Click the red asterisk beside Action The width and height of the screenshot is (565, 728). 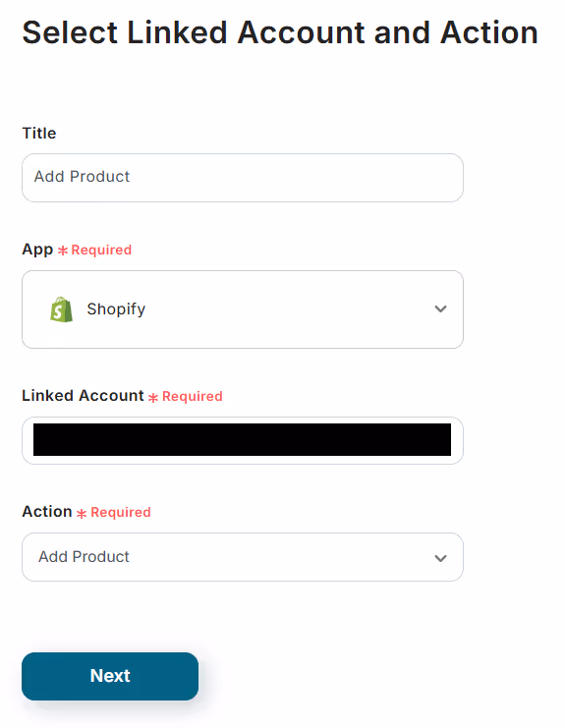click(x=82, y=513)
